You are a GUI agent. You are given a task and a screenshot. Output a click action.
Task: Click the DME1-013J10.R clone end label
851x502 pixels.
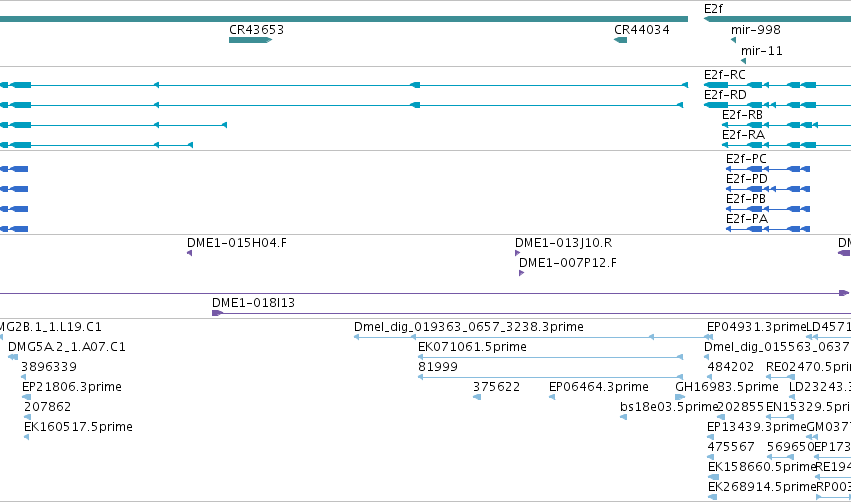tap(563, 243)
